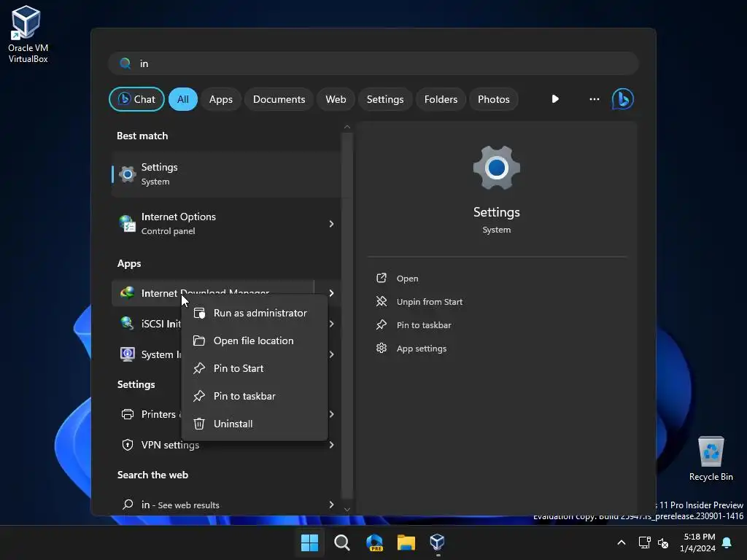Switch to the Settings filter tab

[x=385, y=99]
